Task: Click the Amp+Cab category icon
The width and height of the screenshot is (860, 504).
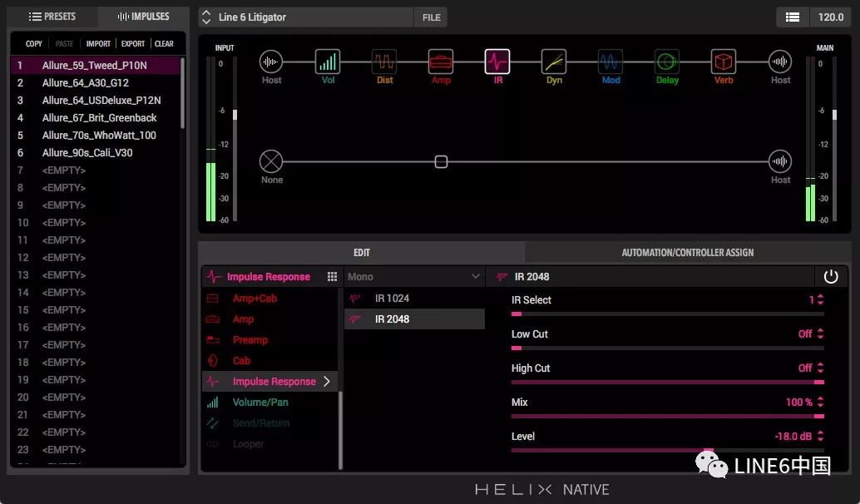Action: [x=212, y=299]
